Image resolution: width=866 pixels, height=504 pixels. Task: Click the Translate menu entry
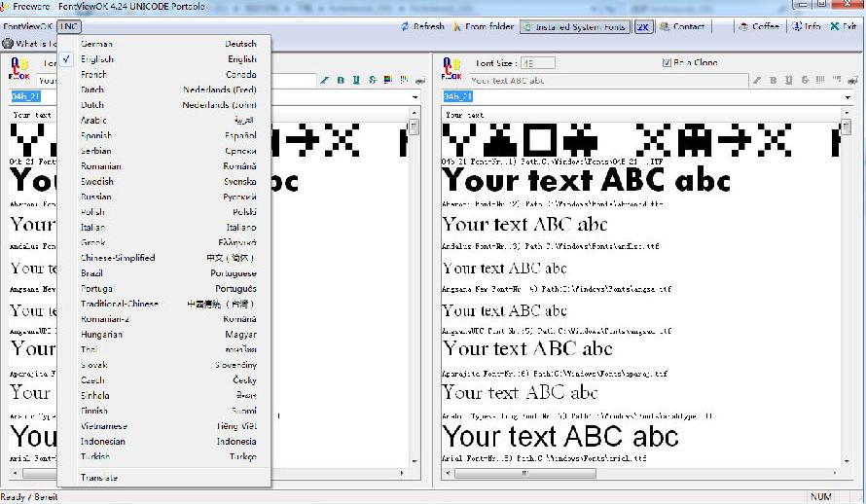(x=99, y=478)
